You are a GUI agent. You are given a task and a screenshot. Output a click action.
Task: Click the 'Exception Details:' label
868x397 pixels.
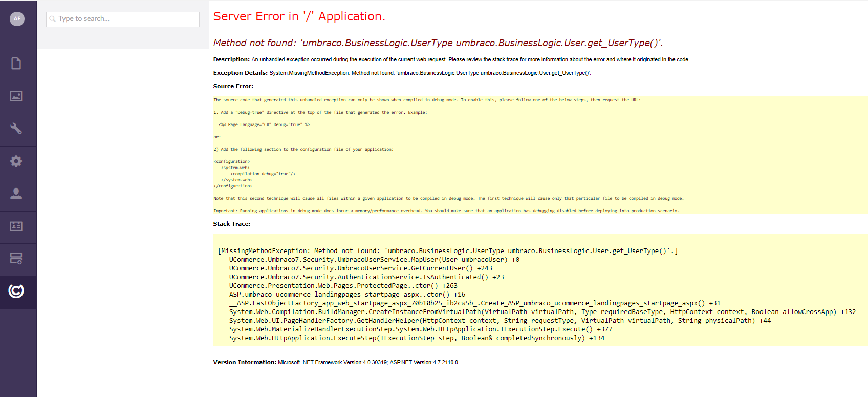click(x=240, y=73)
